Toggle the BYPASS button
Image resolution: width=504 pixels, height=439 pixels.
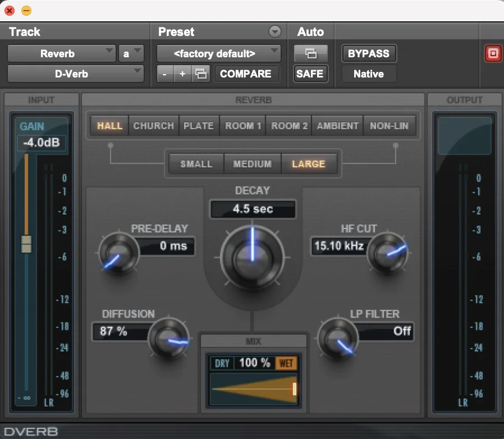point(369,54)
